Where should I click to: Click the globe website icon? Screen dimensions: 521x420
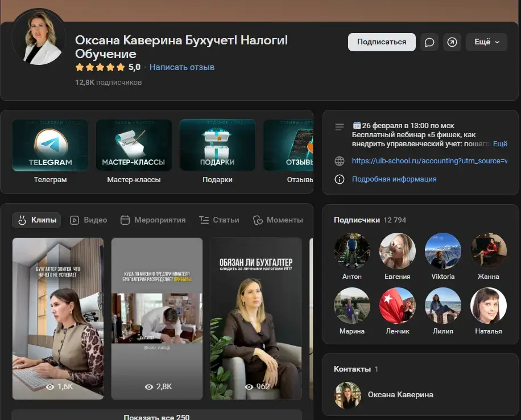(339, 161)
